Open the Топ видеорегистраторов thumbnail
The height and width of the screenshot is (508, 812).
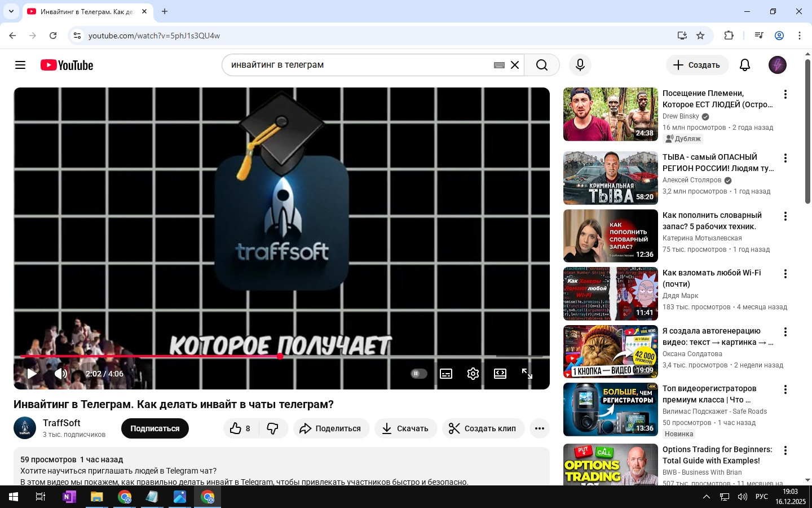pyautogui.click(x=611, y=409)
